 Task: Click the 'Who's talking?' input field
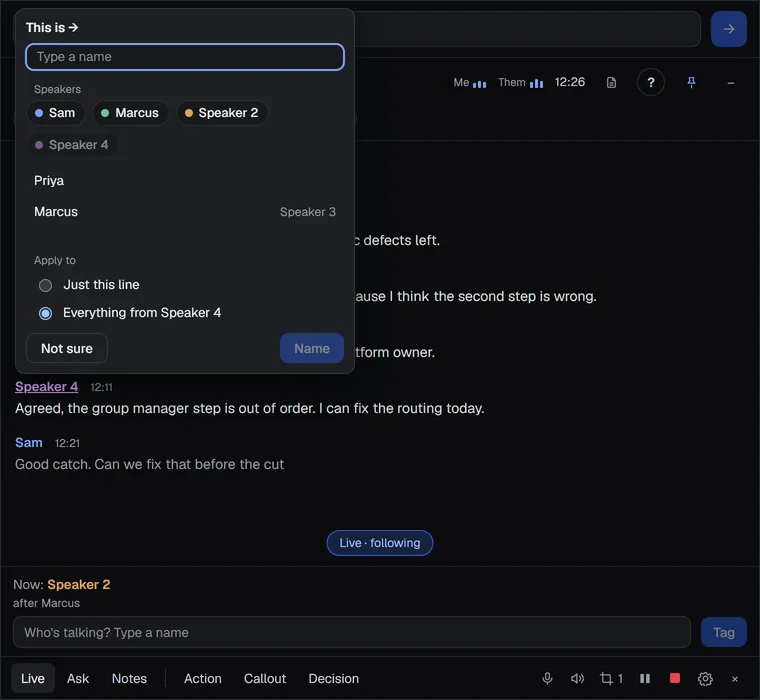[351, 633]
